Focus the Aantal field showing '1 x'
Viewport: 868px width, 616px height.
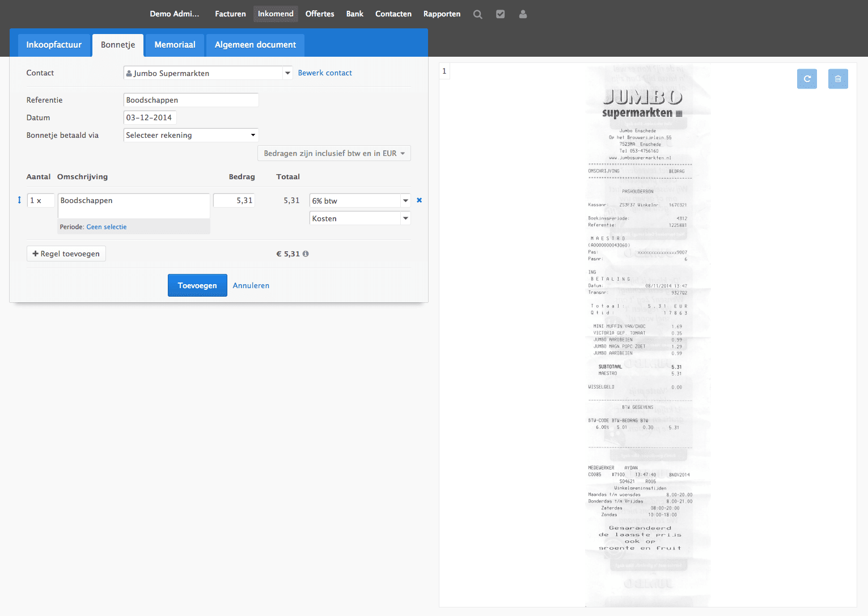41,200
